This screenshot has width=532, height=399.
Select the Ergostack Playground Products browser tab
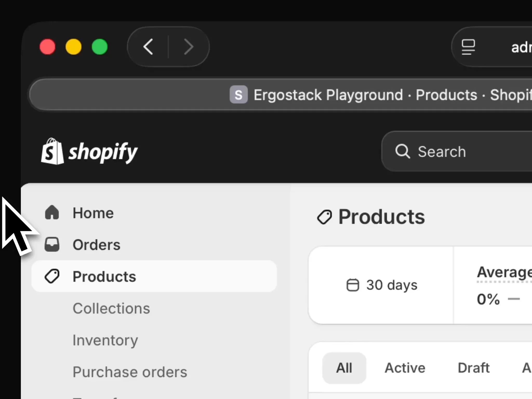pos(364,95)
